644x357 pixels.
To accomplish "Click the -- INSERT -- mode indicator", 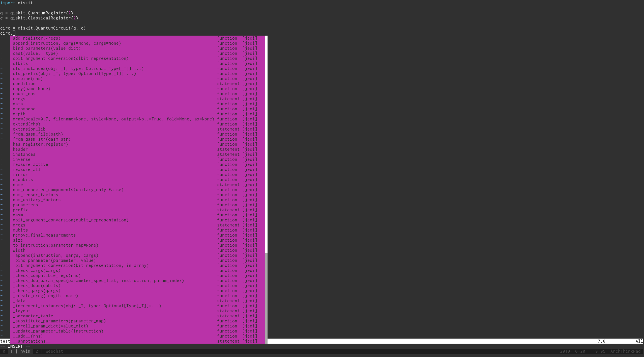I will click(15, 346).
